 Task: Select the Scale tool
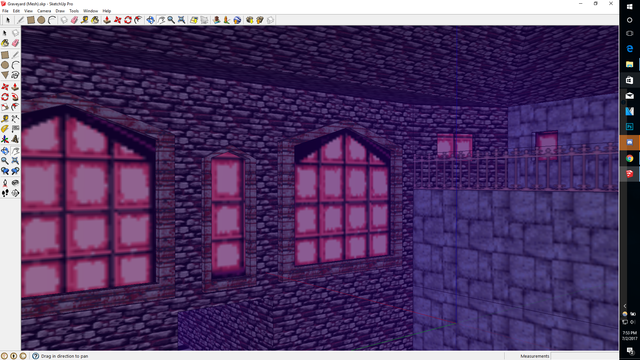pyautogui.click(x=5, y=107)
